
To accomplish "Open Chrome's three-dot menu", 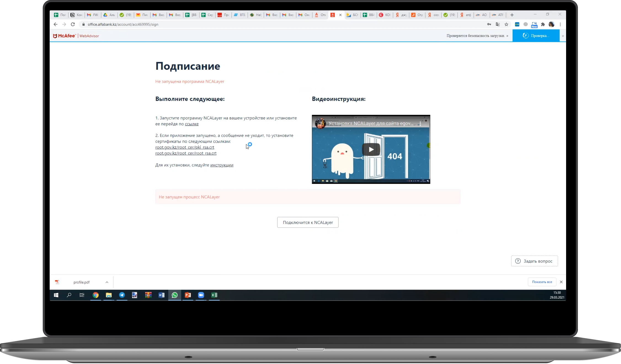I will [560, 24].
